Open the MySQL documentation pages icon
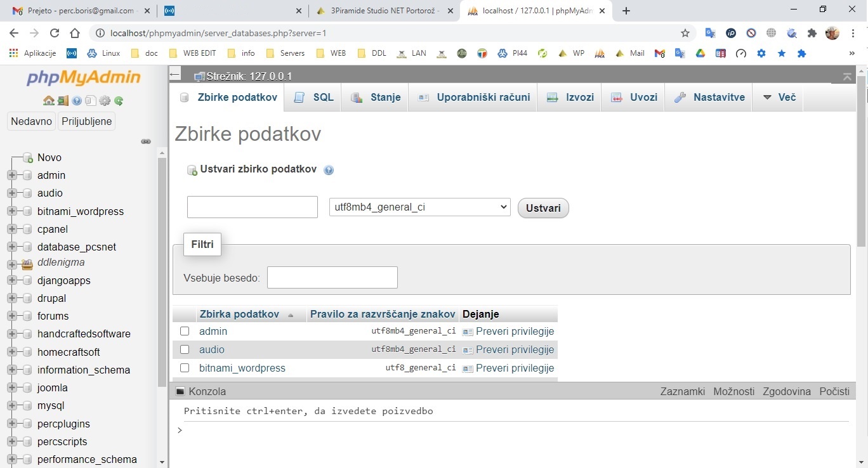The image size is (868, 468). click(x=91, y=101)
